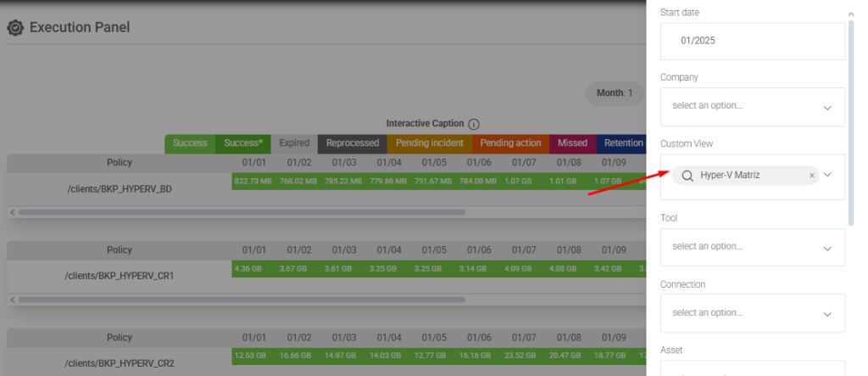Open the Connection dropdown
Viewport: 868px width, 376px height.
click(752, 313)
